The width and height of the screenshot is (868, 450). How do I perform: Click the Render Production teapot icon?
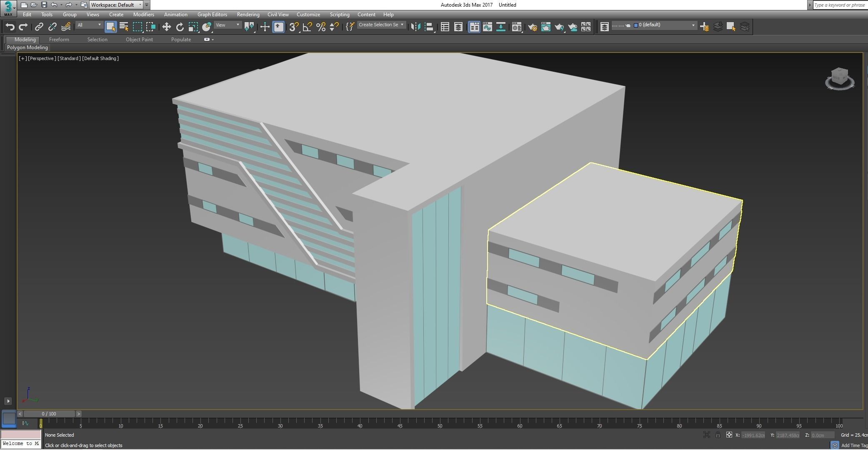pos(559,27)
